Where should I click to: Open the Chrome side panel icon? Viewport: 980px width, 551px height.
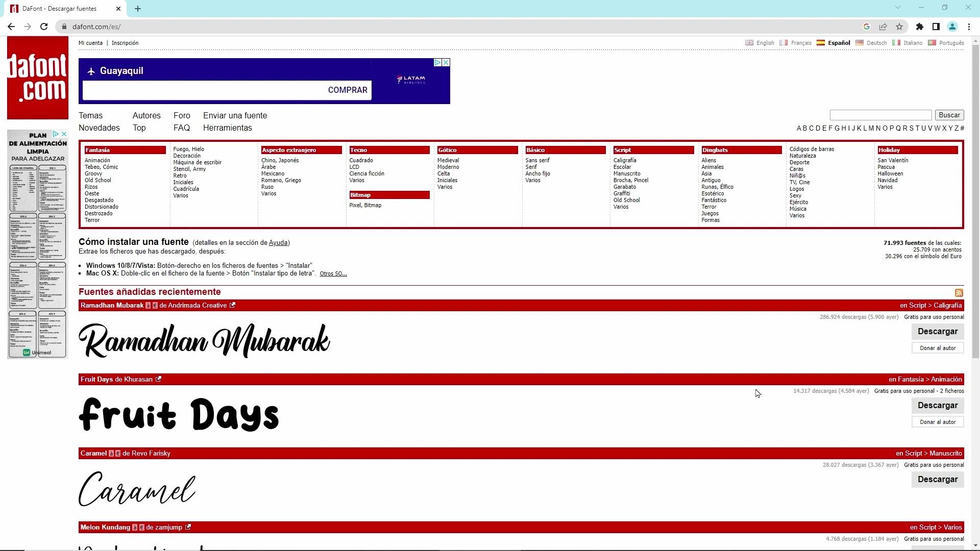(x=936, y=27)
